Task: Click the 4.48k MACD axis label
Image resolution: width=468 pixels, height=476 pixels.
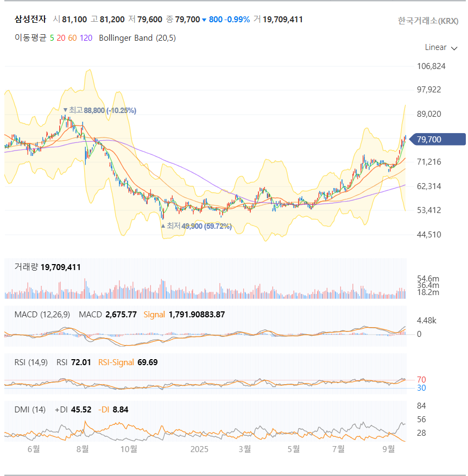Action: [x=426, y=321]
